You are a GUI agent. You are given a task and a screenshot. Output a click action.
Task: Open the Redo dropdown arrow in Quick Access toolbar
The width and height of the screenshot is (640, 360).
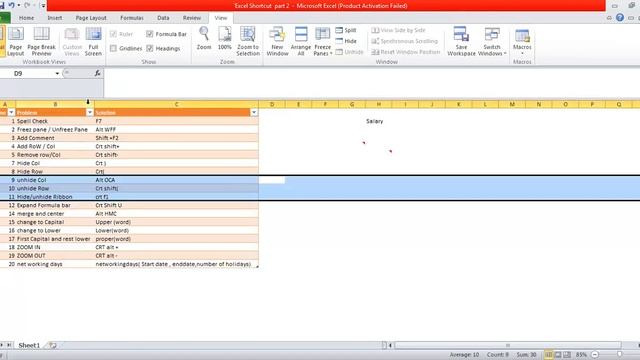(x=34, y=5)
